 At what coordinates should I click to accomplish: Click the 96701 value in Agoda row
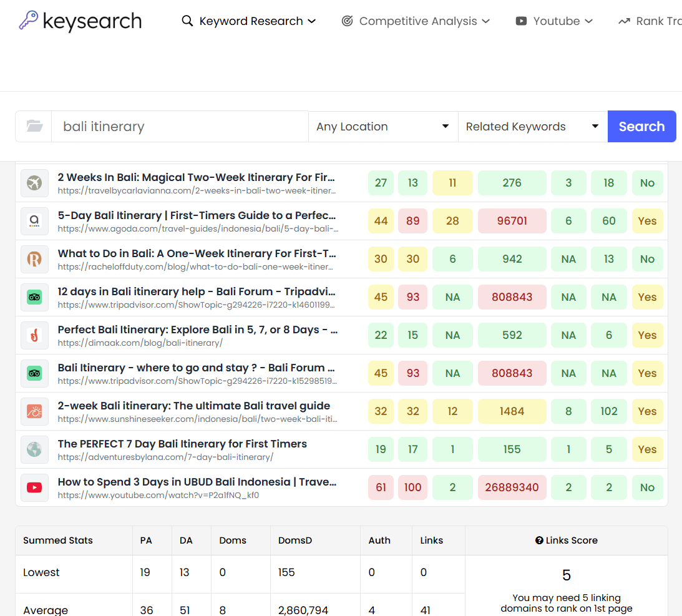click(x=512, y=221)
